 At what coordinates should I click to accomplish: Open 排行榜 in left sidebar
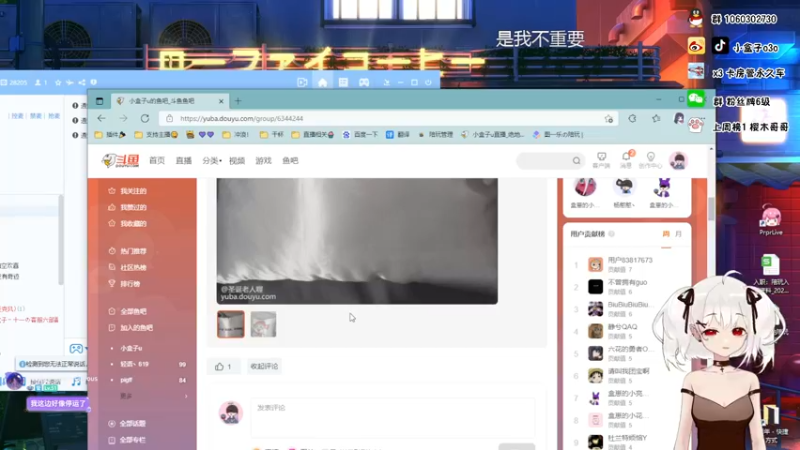(124, 284)
